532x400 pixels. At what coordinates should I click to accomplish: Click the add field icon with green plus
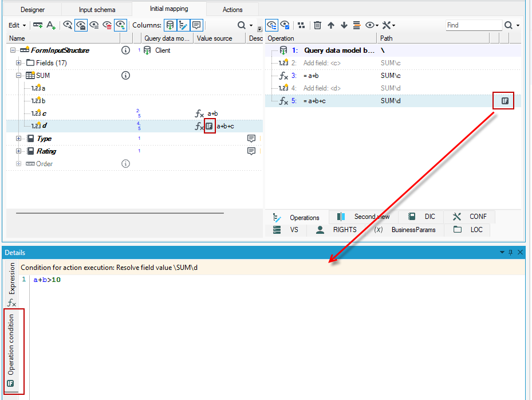(38, 25)
